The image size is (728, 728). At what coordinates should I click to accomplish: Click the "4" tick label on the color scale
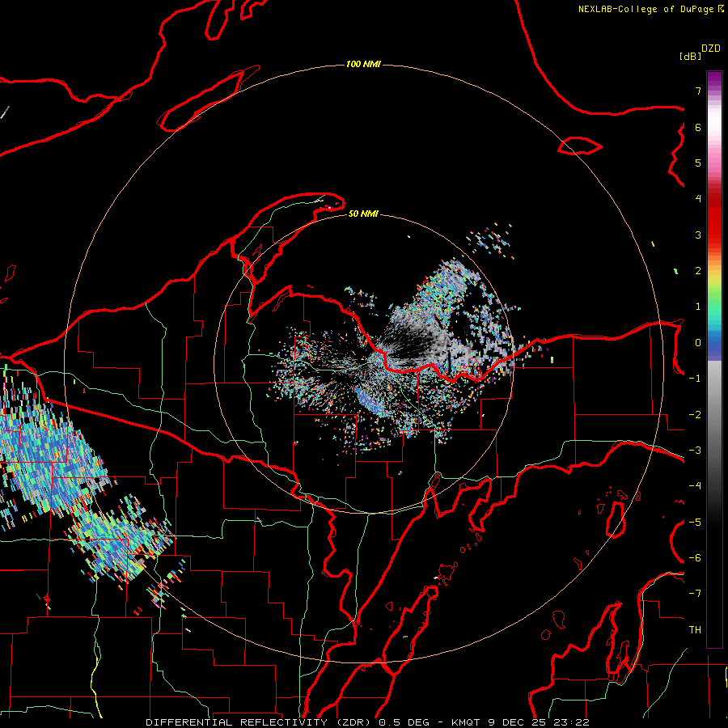698,199
